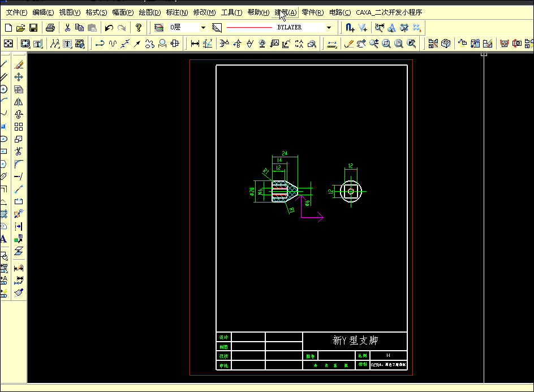
Task: Click the drawing frame settings icon with dropdown corner
Action: point(25,44)
